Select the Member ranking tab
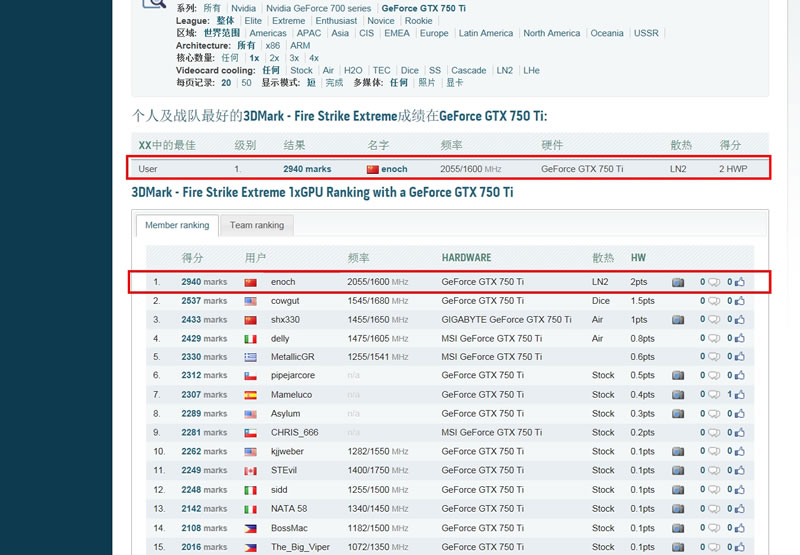800x555 pixels. (177, 225)
